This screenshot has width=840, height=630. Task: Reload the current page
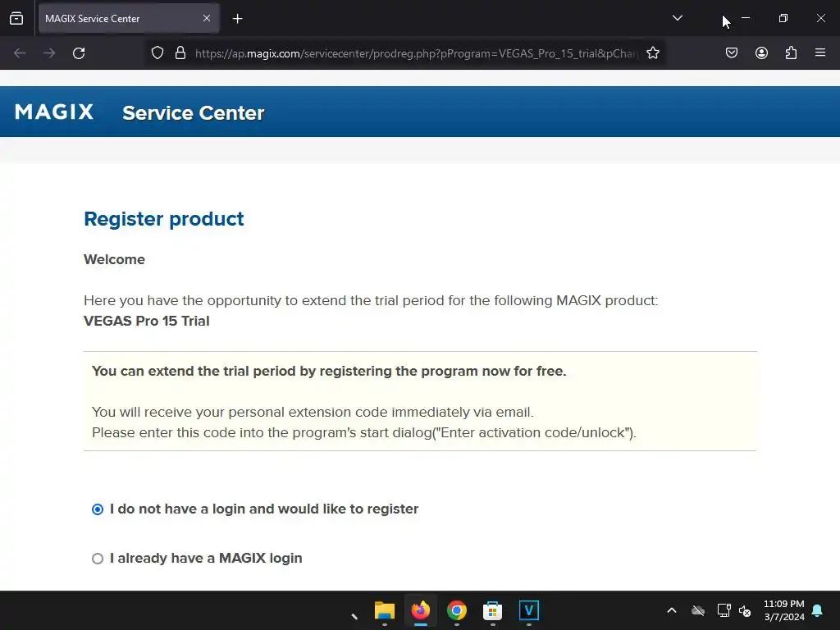[x=79, y=53]
